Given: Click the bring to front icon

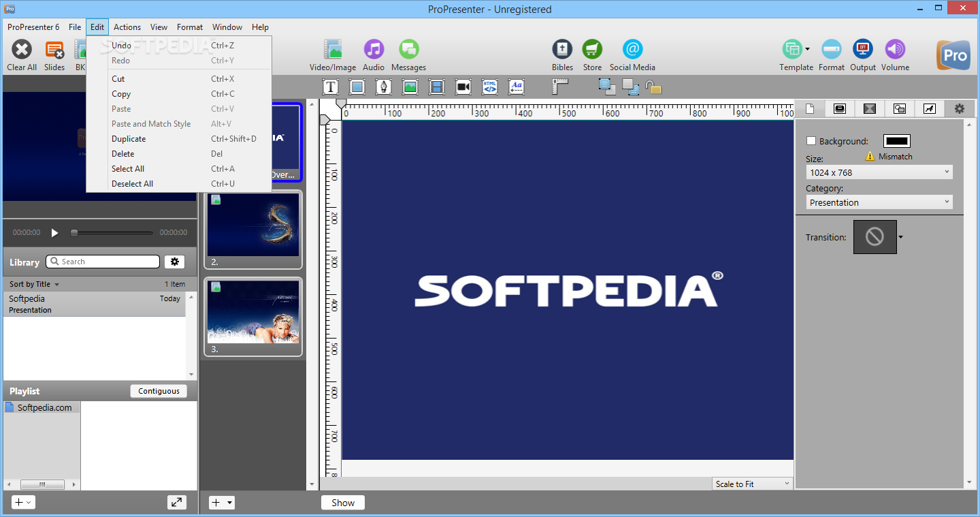Looking at the screenshot, I should click(x=607, y=87).
